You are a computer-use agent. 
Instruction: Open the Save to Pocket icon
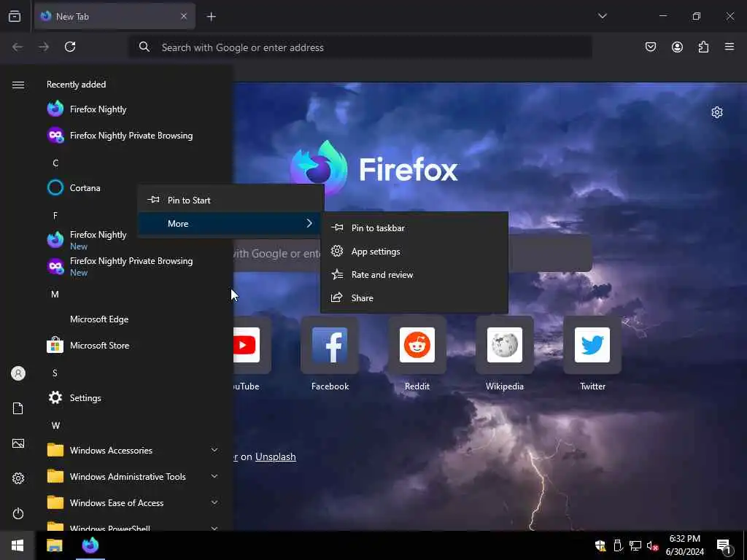(x=650, y=47)
